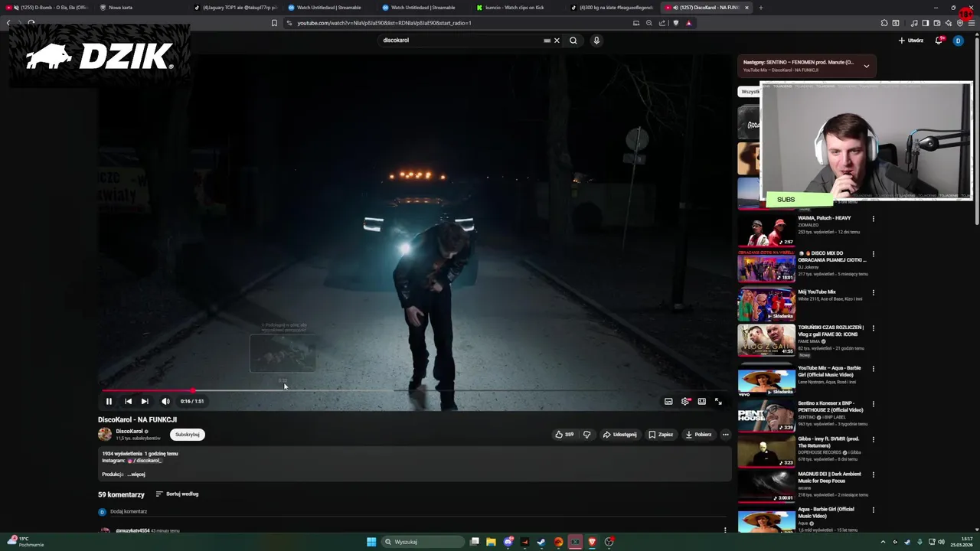Open comment options for @muzykatv4554
This screenshot has width=980, height=551.
click(x=725, y=530)
